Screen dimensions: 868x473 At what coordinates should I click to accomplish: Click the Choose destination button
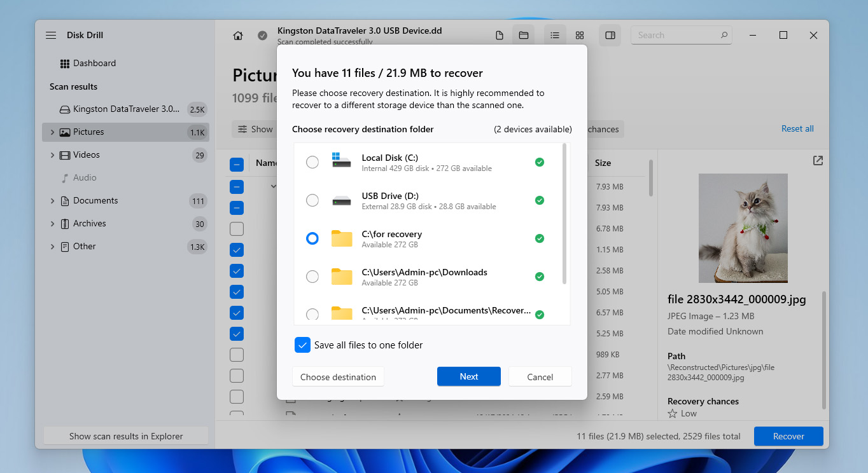click(338, 377)
